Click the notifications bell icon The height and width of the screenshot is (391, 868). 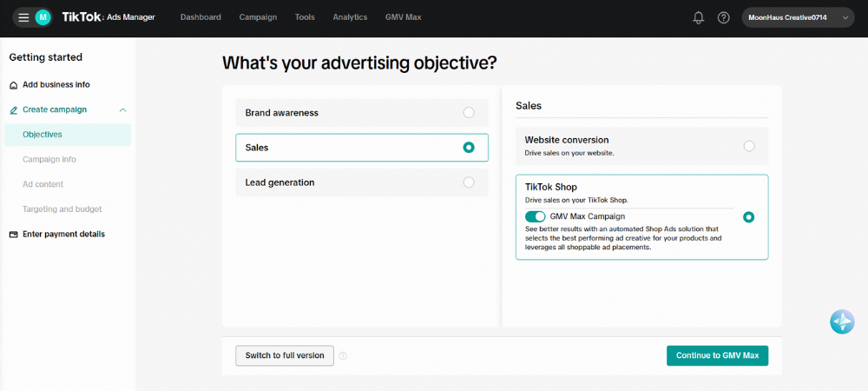(x=698, y=17)
